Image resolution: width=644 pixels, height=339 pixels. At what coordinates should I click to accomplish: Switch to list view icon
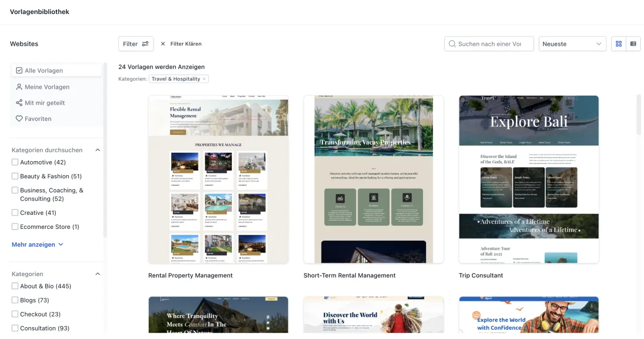(x=633, y=44)
